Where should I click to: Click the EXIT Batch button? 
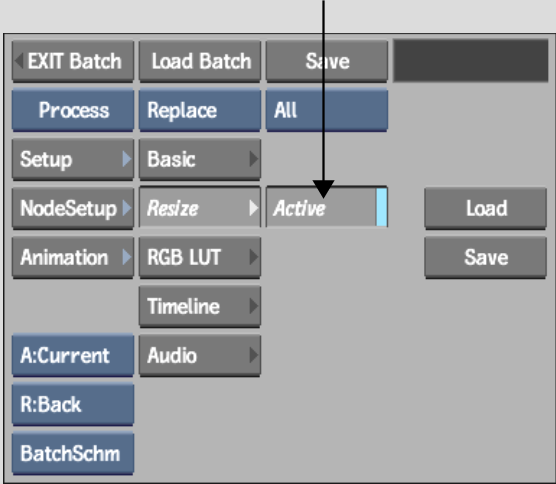73,61
